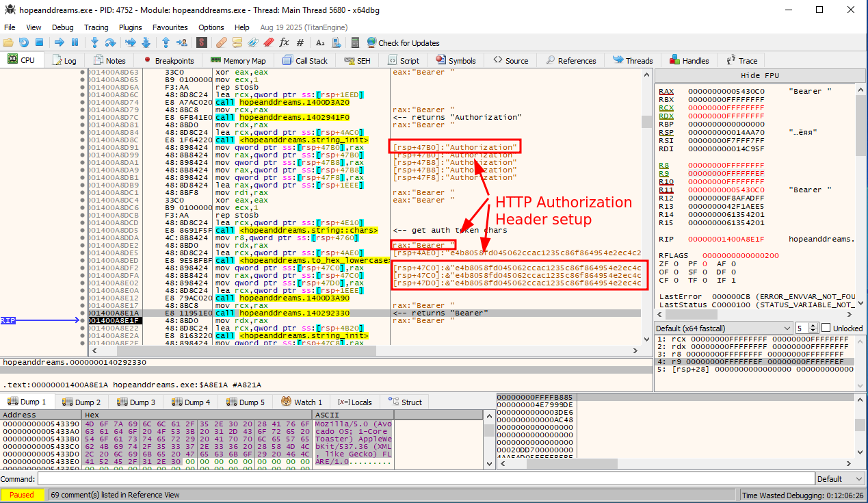The image size is (868, 503).
Task: Switch to the References tab
Action: [x=570, y=60]
